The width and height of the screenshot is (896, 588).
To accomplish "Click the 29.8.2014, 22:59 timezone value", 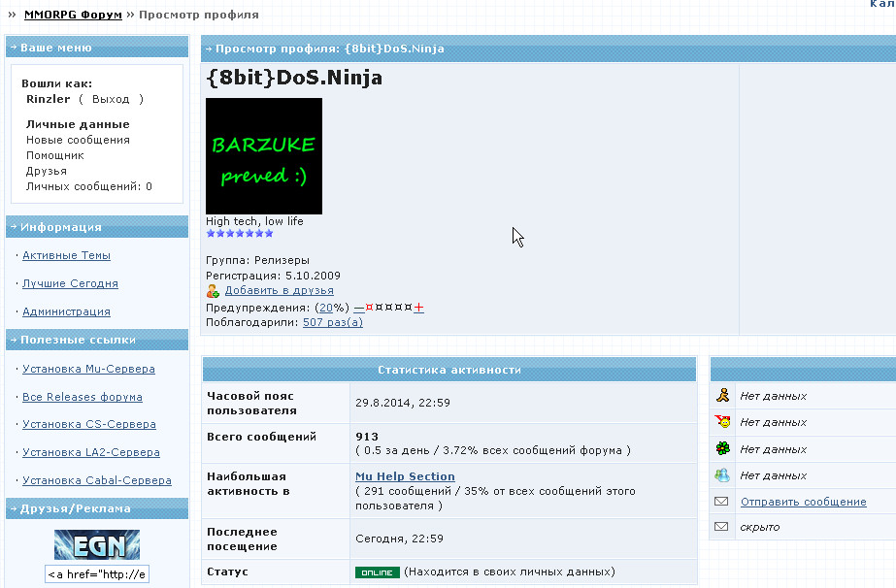I will click(x=403, y=403).
